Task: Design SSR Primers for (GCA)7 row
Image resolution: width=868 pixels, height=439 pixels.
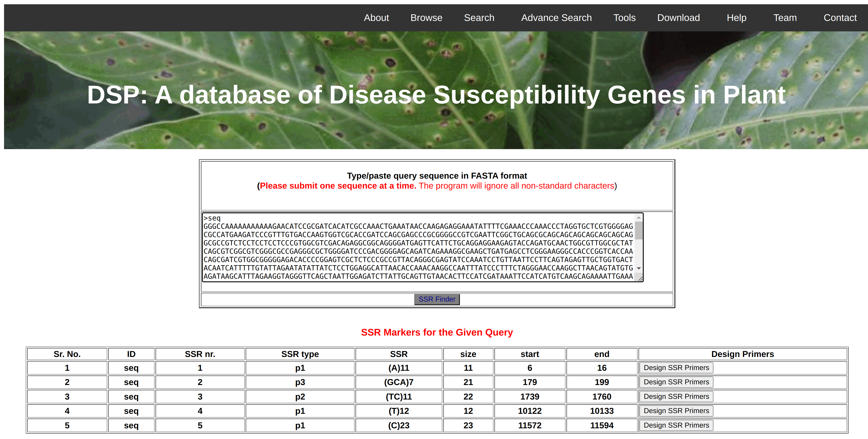Action: pos(676,382)
